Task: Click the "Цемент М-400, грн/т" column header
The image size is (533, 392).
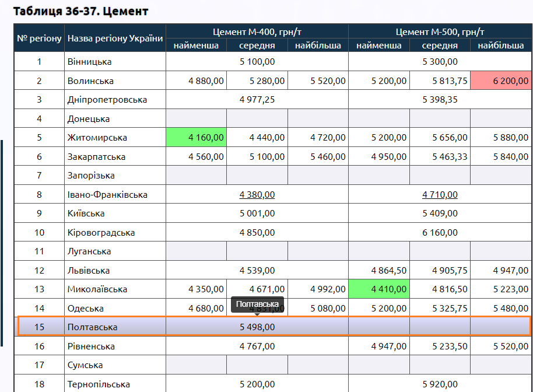Action: point(257,32)
